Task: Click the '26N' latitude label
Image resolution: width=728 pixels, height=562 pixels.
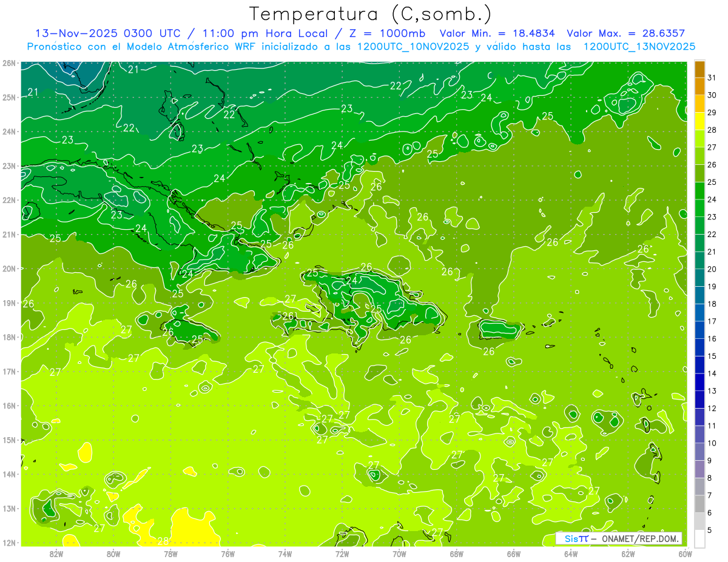Action: point(10,62)
